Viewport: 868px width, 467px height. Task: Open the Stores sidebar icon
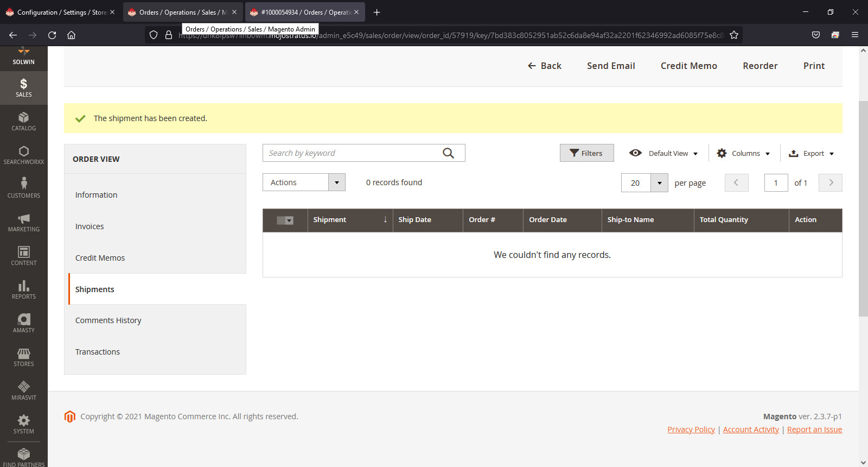[x=23, y=357]
